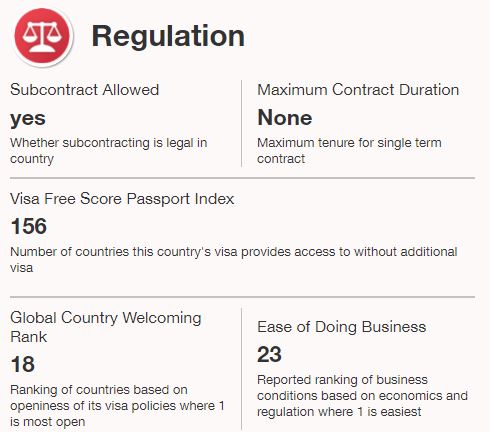The image size is (490, 432).
Task: Select the welcoming rank value 18
Action: [23, 364]
